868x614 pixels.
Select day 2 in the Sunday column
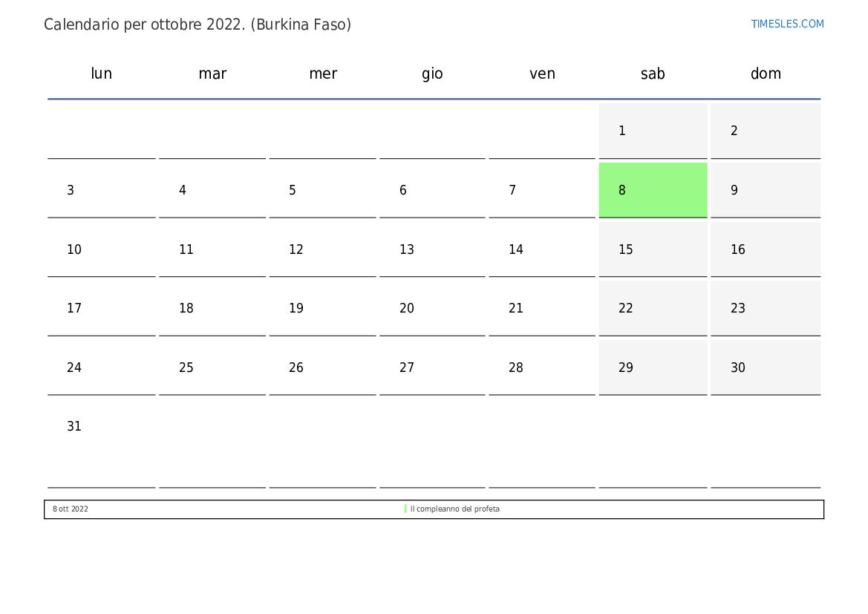(765, 131)
